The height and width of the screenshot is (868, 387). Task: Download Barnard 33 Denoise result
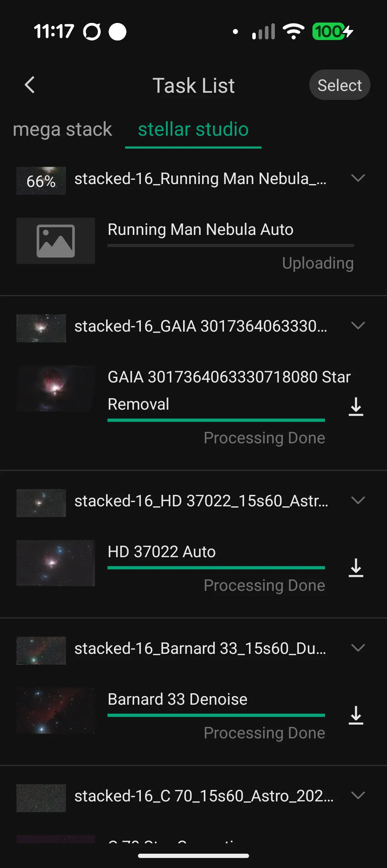[356, 715]
